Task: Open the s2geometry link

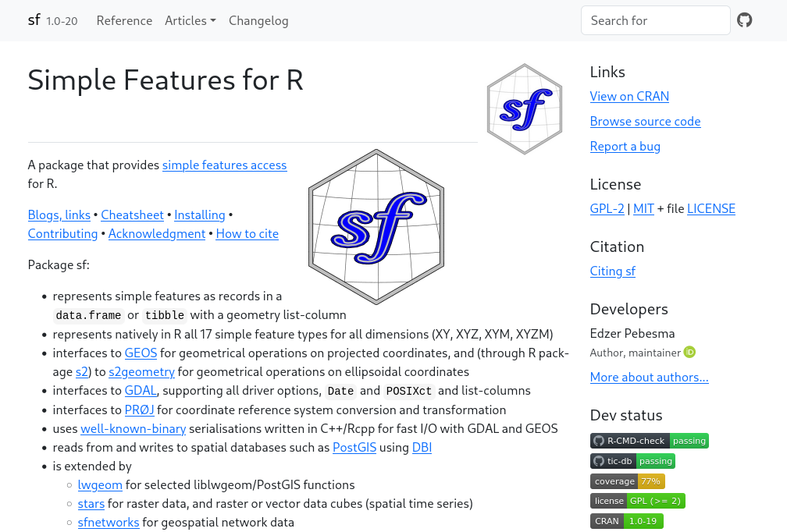Action: tap(141, 371)
